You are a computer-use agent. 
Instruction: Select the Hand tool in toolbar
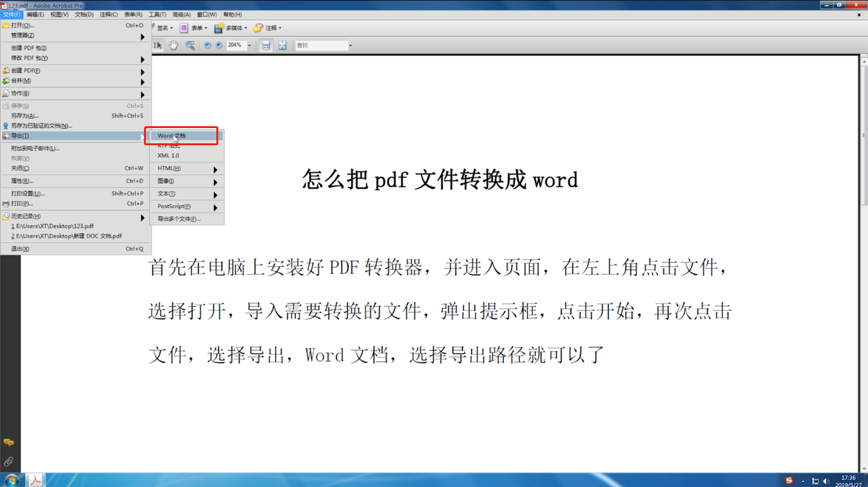[x=173, y=45]
